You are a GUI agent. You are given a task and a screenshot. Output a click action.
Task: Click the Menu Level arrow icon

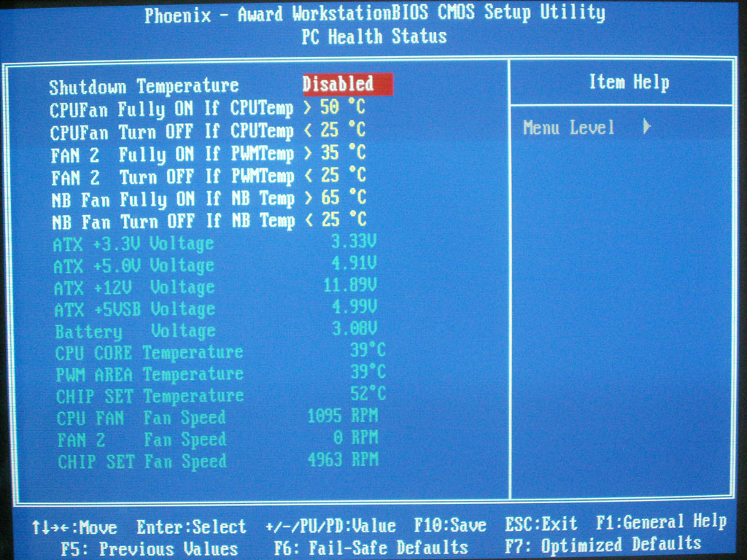pos(646,128)
